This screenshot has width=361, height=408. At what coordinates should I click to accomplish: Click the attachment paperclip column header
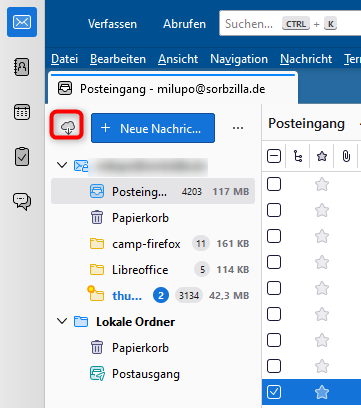point(346,156)
